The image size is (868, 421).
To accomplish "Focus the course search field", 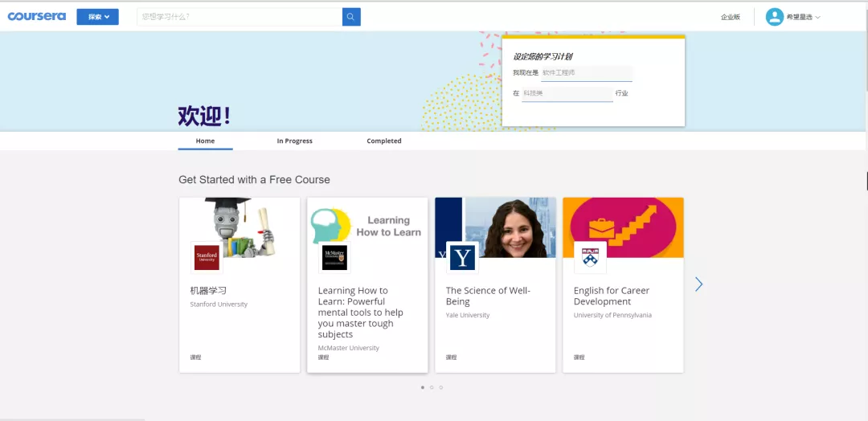I will pyautogui.click(x=240, y=17).
